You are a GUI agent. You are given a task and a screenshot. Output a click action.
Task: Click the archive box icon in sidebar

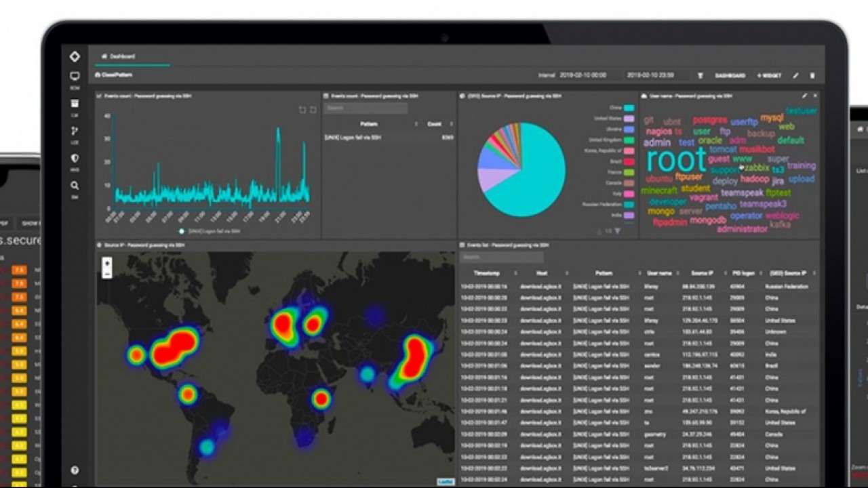pos(75,104)
